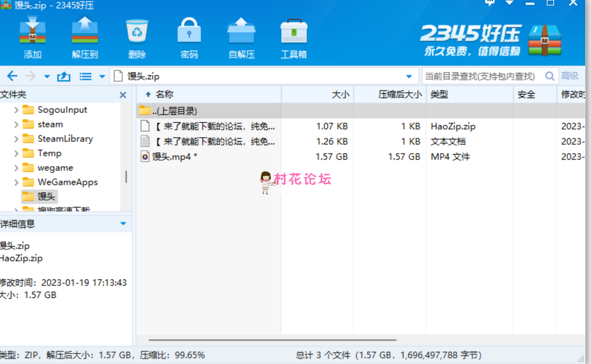Open the view mode dropdown arrow
This screenshot has height=364, width=591.
point(102,76)
